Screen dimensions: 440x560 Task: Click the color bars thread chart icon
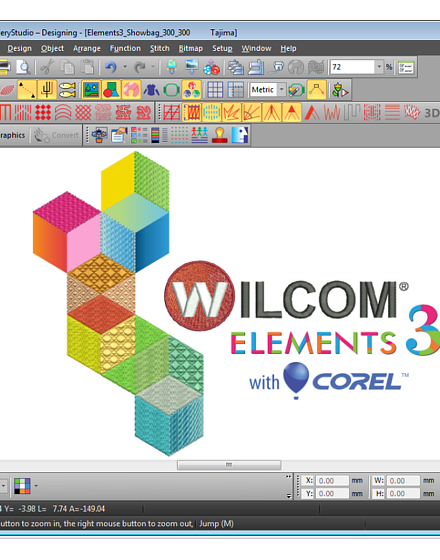pos(159,135)
